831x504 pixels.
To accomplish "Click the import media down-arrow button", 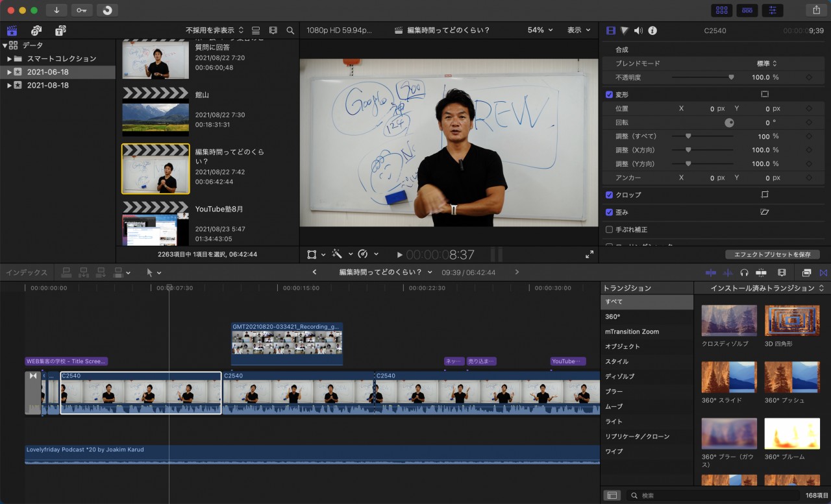I will tap(56, 10).
